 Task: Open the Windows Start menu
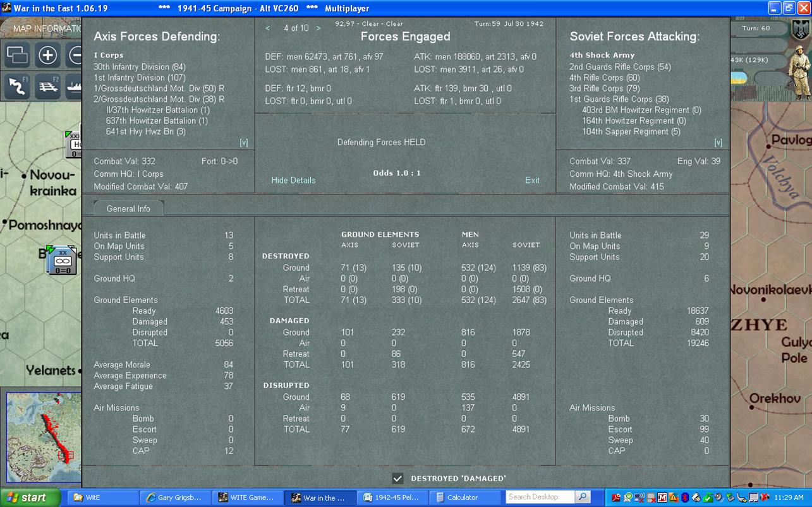pos(30,498)
